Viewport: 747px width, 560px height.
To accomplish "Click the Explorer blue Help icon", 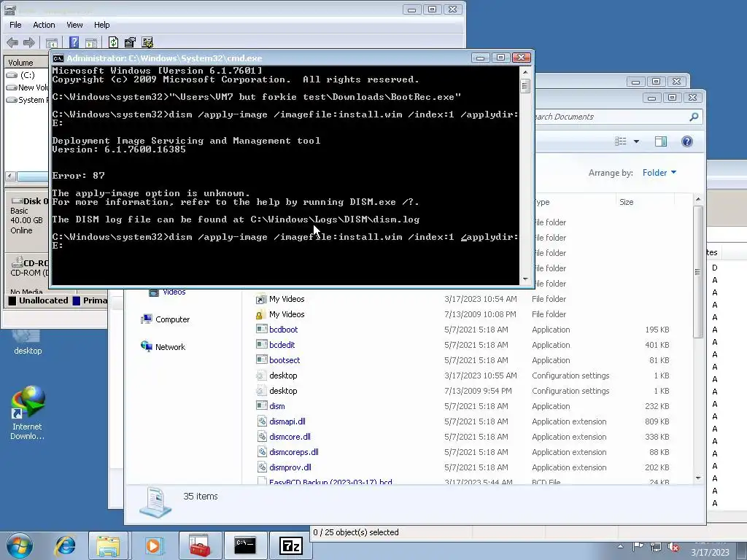I will pos(687,141).
